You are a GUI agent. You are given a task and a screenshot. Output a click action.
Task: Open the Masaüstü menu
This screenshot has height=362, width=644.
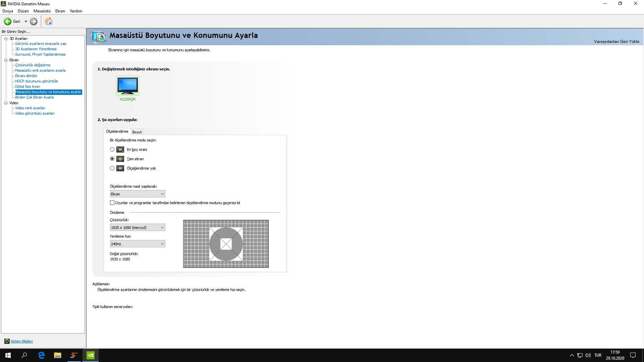pyautogui.click(x=42, y=11)
